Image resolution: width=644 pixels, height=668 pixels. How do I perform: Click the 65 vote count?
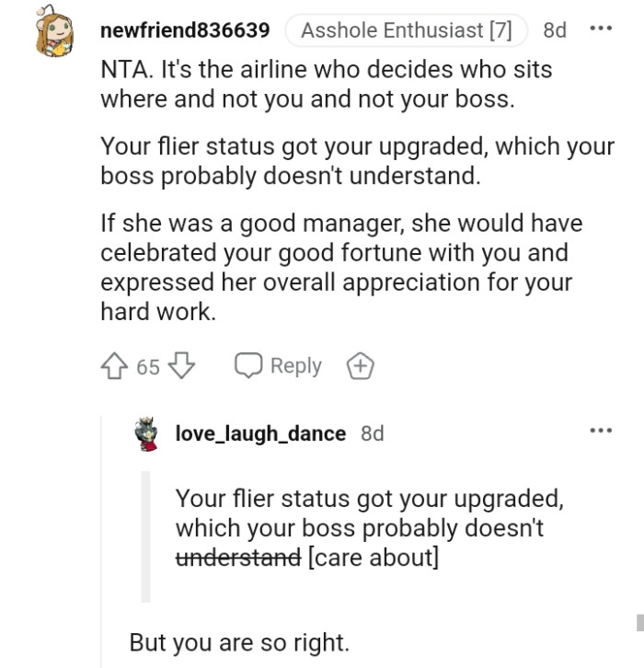click(x=148, y=366)
